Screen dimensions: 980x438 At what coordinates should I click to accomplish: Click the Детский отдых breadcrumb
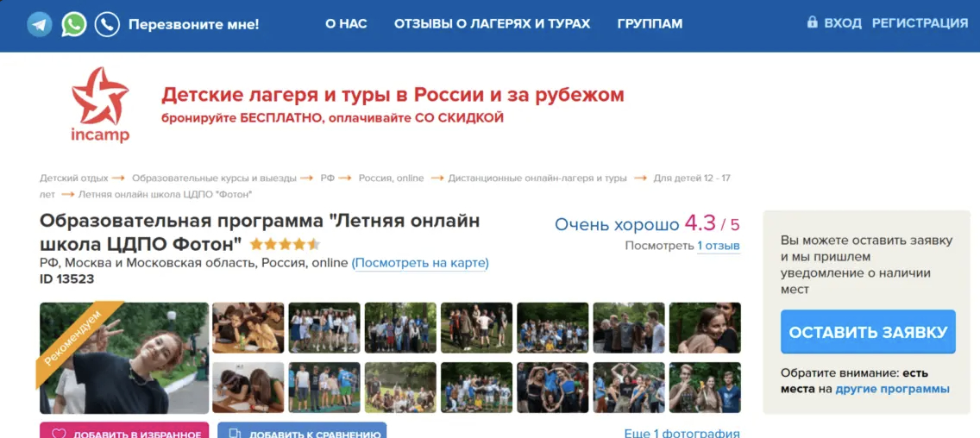73,178
